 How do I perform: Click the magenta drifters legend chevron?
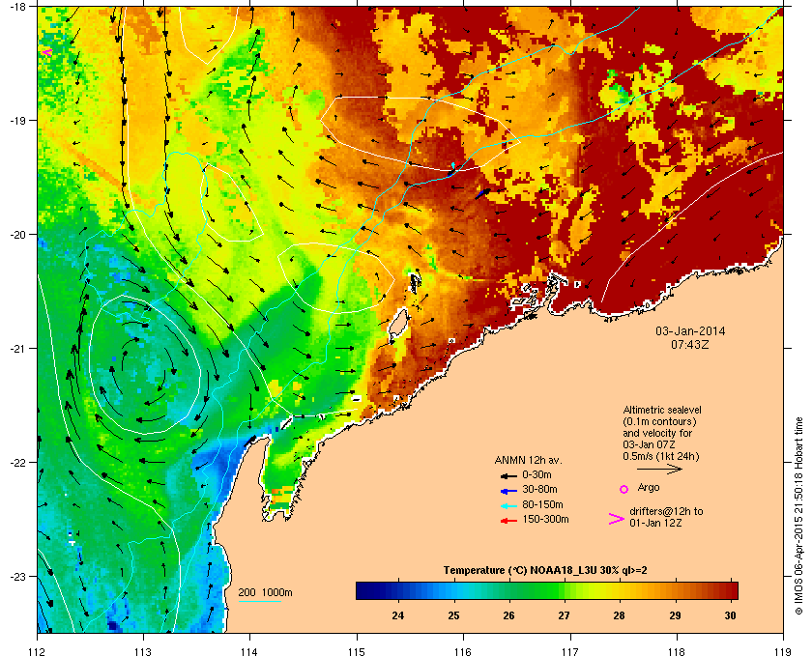(617, 519)
